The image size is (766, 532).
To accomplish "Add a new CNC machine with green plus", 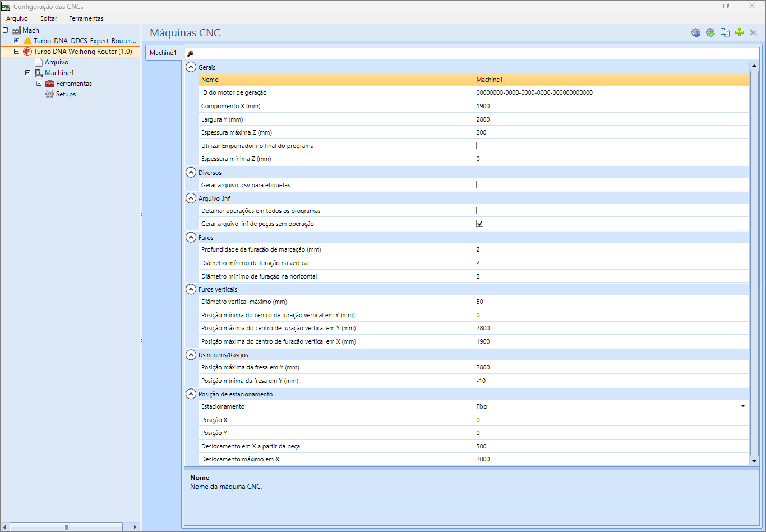I will coord(739,33).
